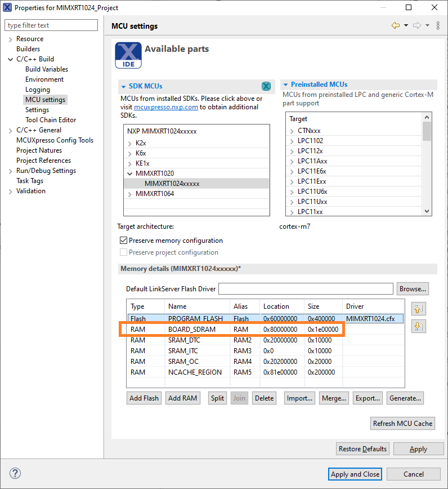Select Builders in the sidebar

(x=28, y=49)
